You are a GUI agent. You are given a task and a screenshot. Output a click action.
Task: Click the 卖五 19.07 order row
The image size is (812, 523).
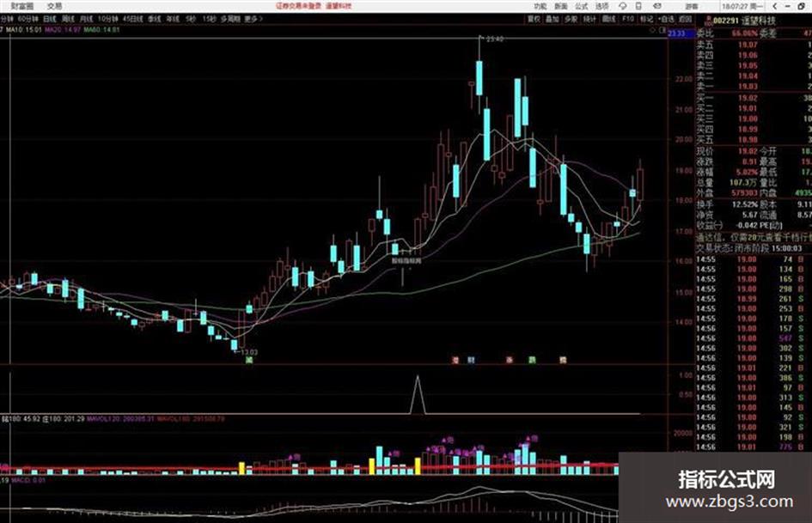754,45
